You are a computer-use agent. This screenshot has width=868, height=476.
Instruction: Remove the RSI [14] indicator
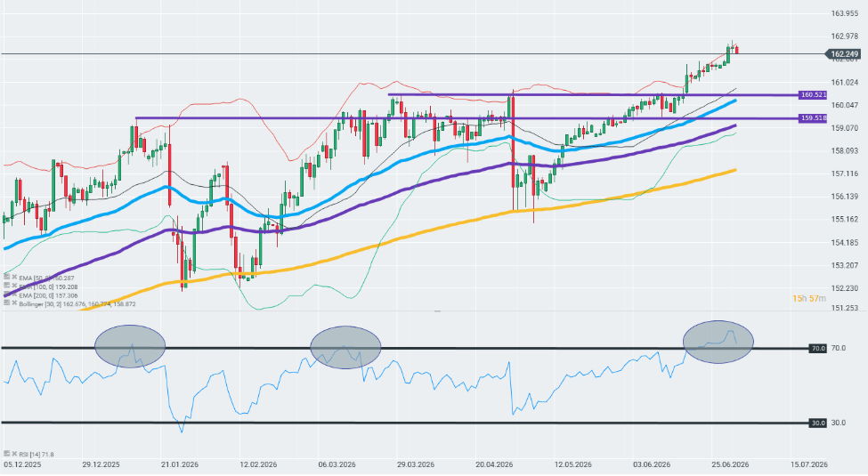(x=14, y=455)
